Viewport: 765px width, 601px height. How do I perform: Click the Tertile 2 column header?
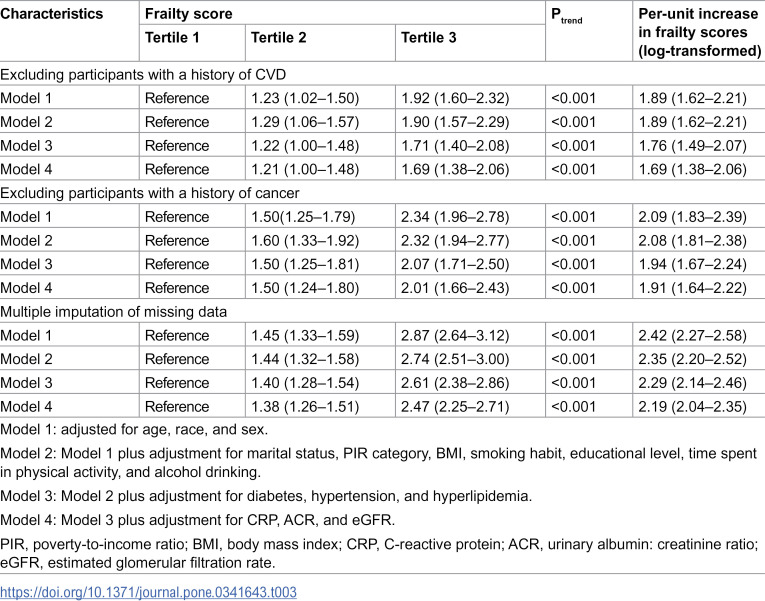[x=279, y=38]
